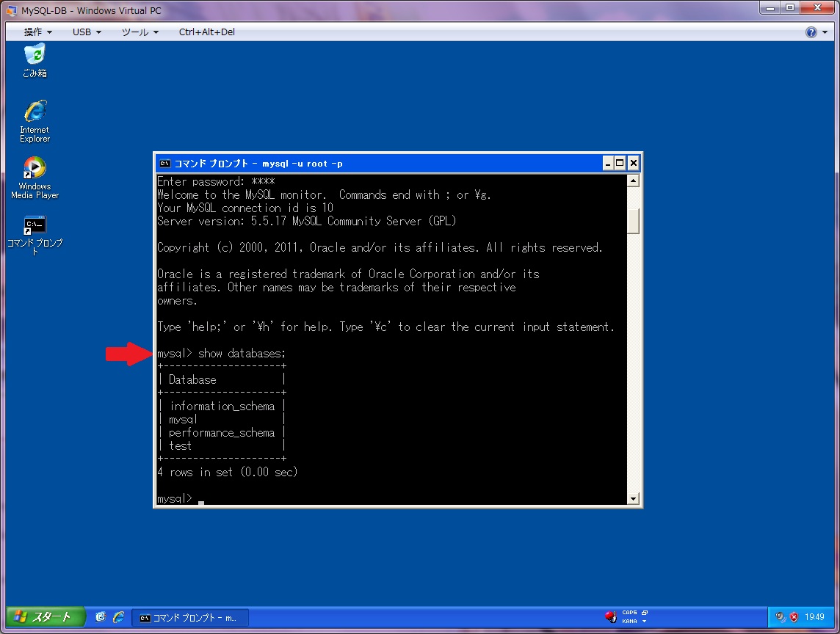
Task: Click the security alert shield tray icon
Action: [794, 617]
